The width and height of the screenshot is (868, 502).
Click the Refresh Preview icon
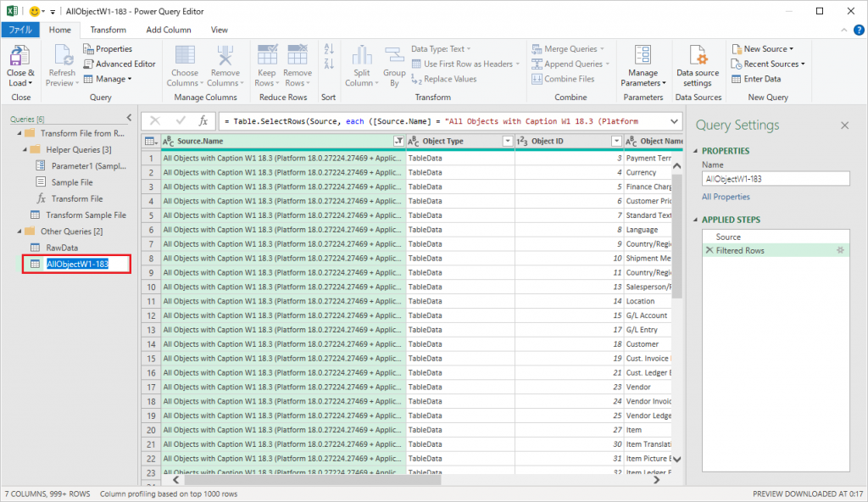[63, 57]
